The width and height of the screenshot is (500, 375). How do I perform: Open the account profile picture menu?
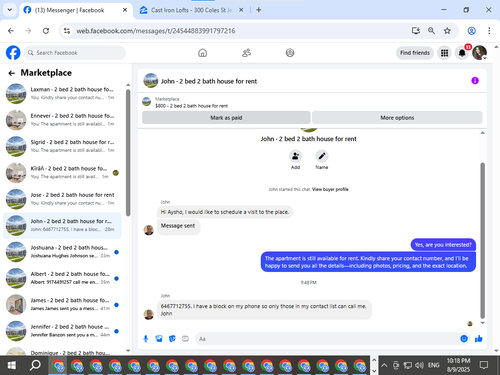coord(479,53)
